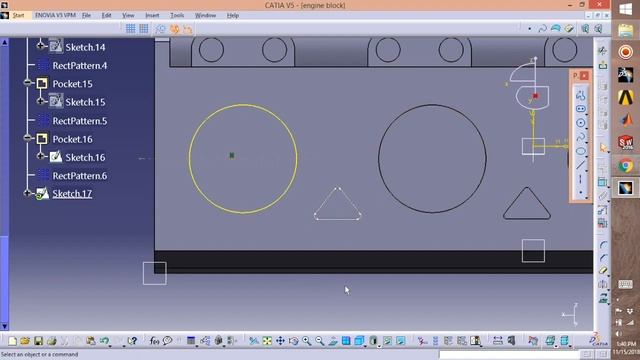This screenshot has width=640, height=360.
Task: Toggle Snap to Point grid icon
Action: (x=144, y=29)
